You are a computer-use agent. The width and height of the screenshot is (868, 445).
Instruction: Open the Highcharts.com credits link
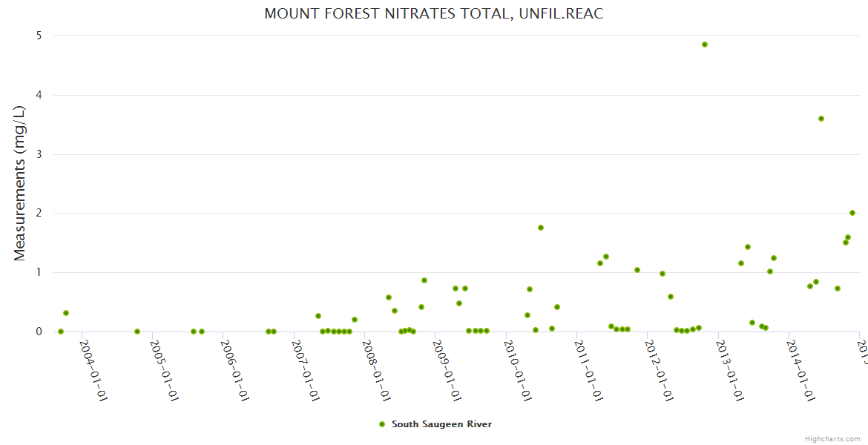point(832,439)
